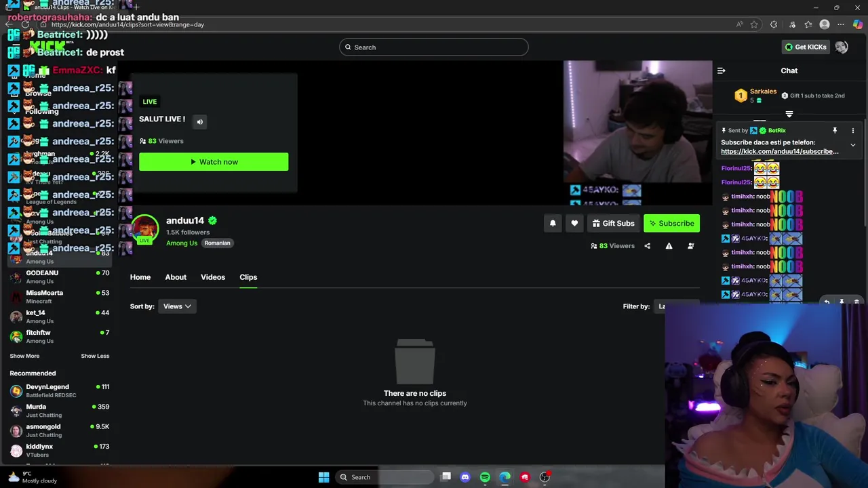Open ket_14 channel in sidebar
The image size is (868, 488).
tap(60, 317)
